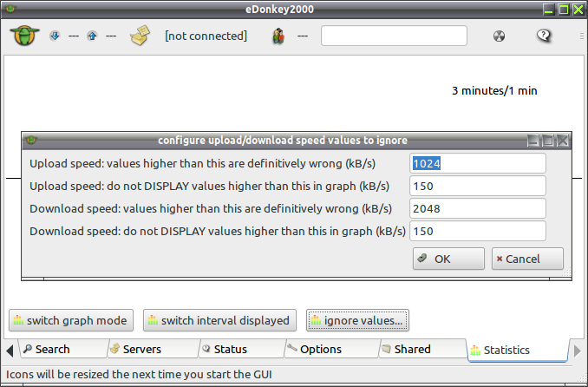588x387 pixels.
Task: Open the Options tab
Action: point(332,349)
